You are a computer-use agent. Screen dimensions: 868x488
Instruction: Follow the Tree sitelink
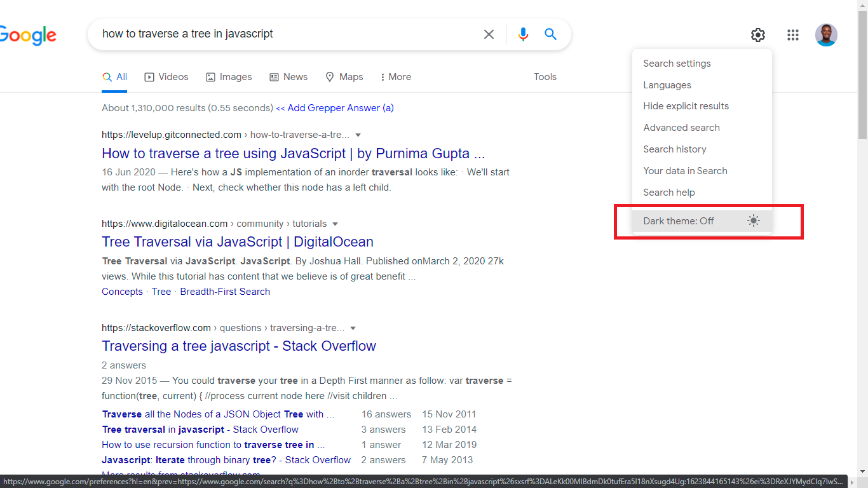[x=161, y=292]
